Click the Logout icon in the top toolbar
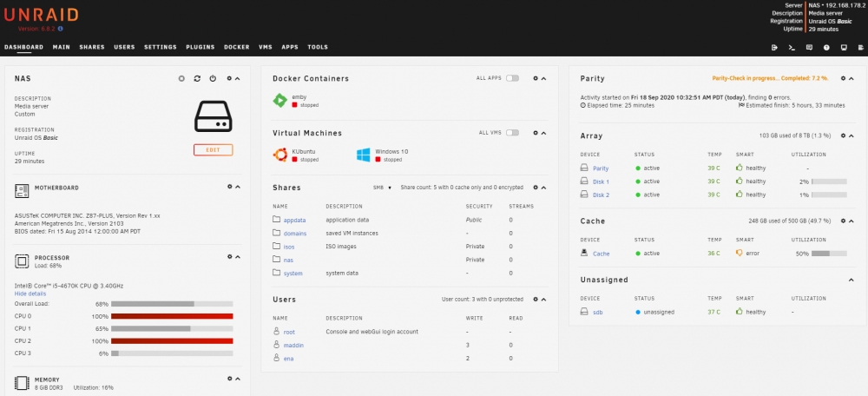The height and width of the screenshot is (396, 868). (x=774, y=48)
